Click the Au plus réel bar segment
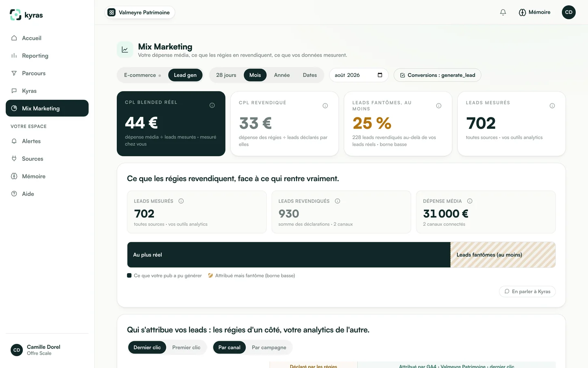The width and height of the screenshot is (588, 368). point(289,255)
